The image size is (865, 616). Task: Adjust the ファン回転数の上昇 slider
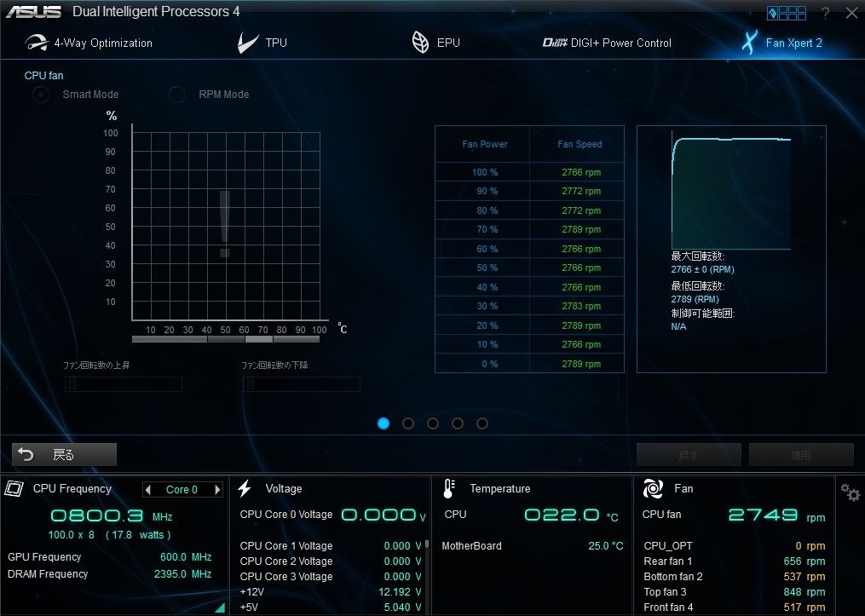pos(124,383)
